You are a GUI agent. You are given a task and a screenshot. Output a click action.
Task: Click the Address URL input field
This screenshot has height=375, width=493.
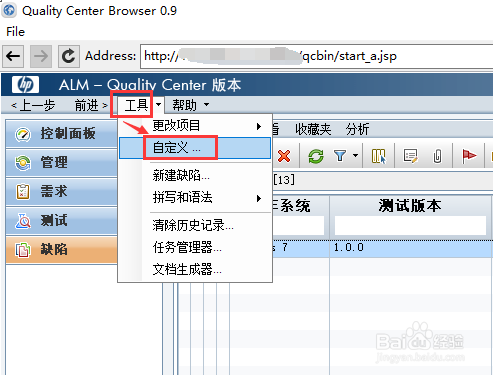pyautogui.click(x=317, y=56)
